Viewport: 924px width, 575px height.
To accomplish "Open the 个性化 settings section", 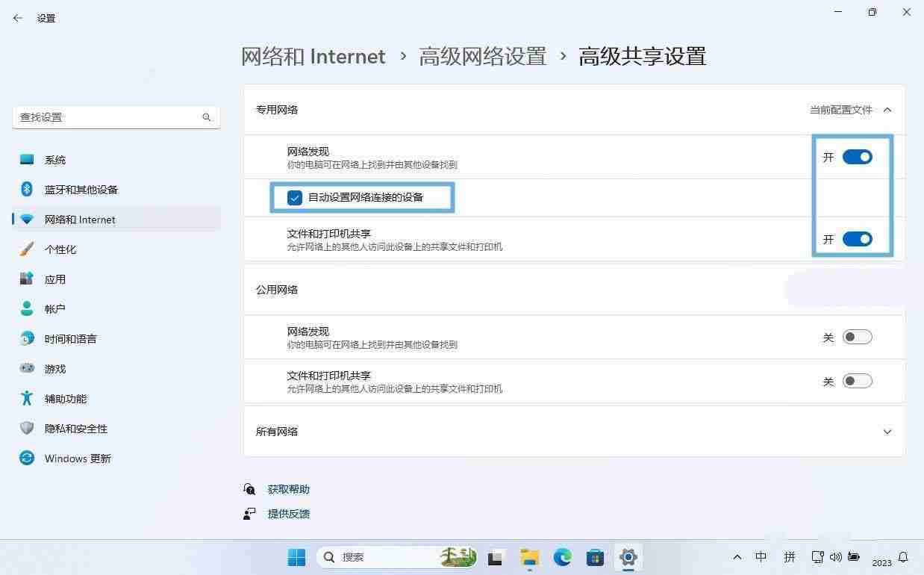I will pos(60,249).
